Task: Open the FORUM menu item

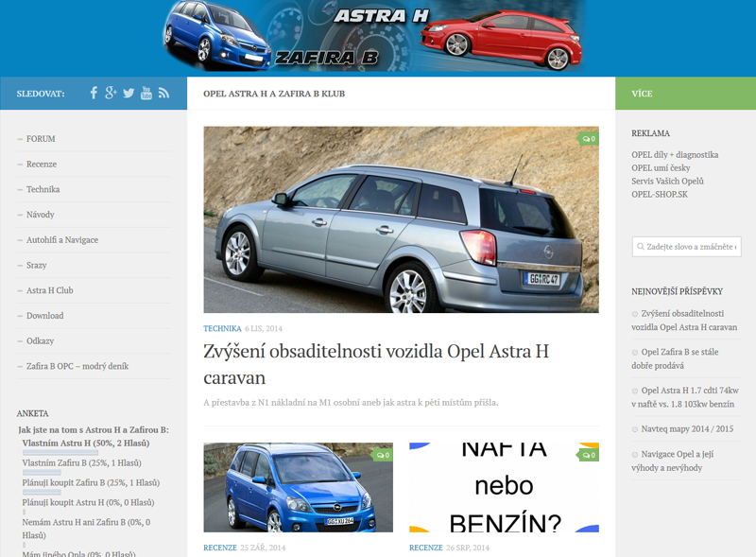Action: point(41,139)
